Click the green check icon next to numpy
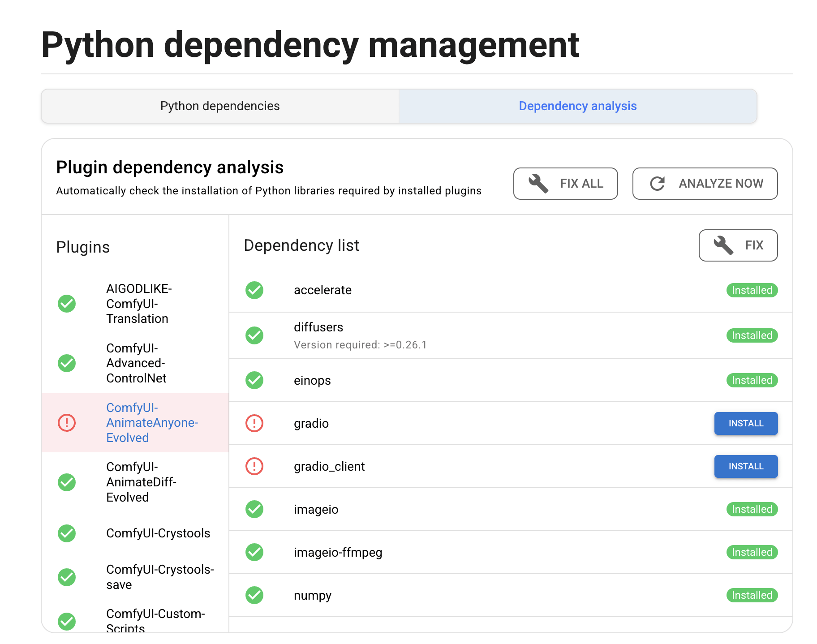 [254, 595]
